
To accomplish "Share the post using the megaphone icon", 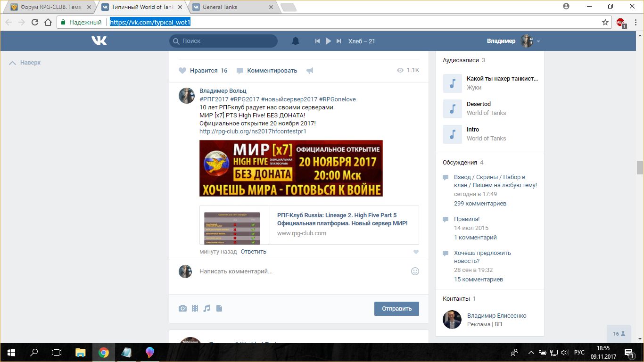I will (x=310, y=71).
